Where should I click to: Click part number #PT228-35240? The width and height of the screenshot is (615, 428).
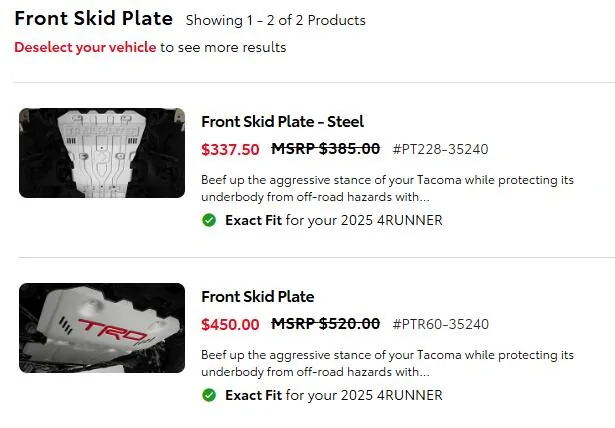(x=440, y=150)
